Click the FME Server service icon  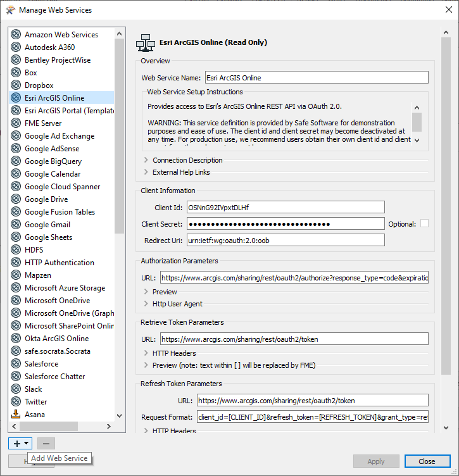tap(16, 123)
